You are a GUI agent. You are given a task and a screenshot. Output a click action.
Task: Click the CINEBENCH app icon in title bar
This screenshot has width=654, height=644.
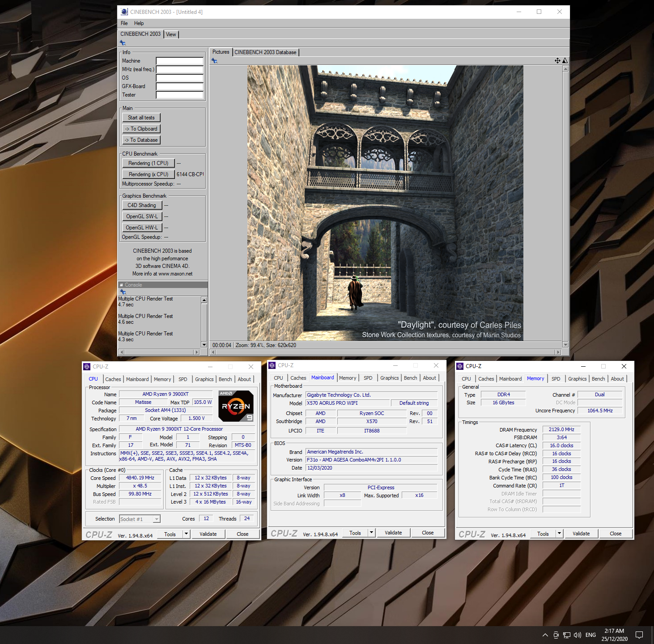click(x=124, y=12)
